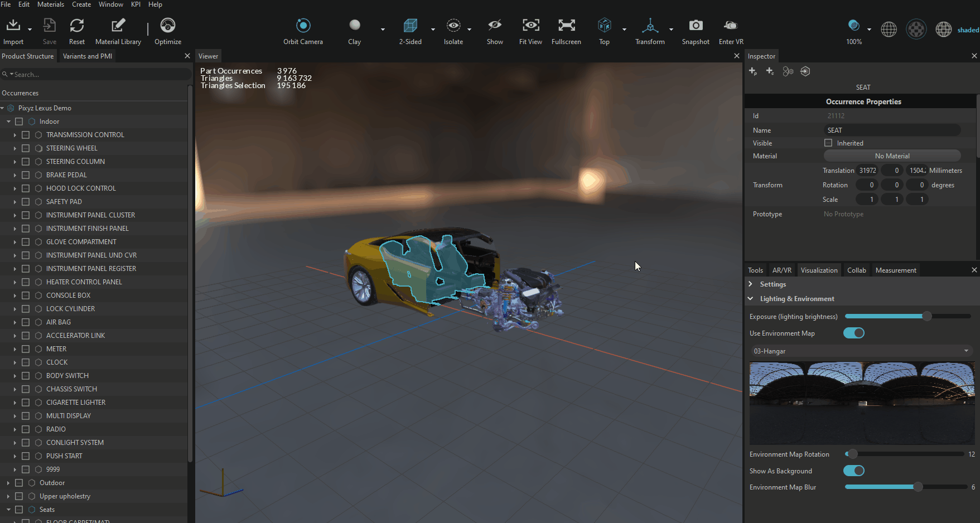Image resolution: width=980 pixels, height=523 pixels.
Task: Activate the Orbit Camera tool
Action: (x=303, y=26)
